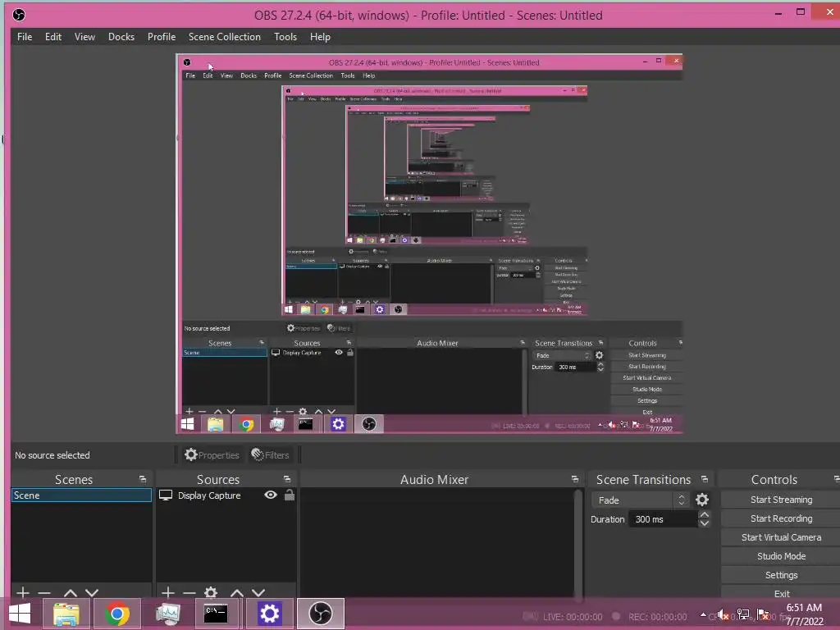Click the nested OBS preview canvas
This screenshot has width=840, height=630.
pos(430,244)
